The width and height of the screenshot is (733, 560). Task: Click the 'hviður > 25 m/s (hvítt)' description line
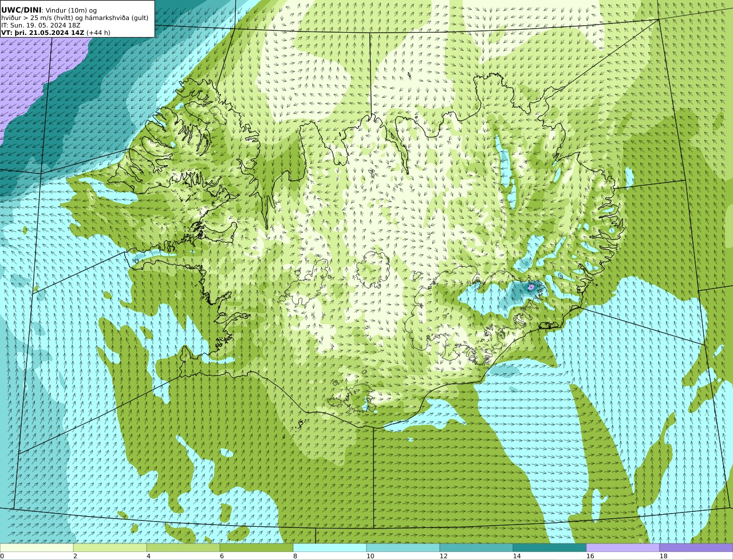click(74, 18)
